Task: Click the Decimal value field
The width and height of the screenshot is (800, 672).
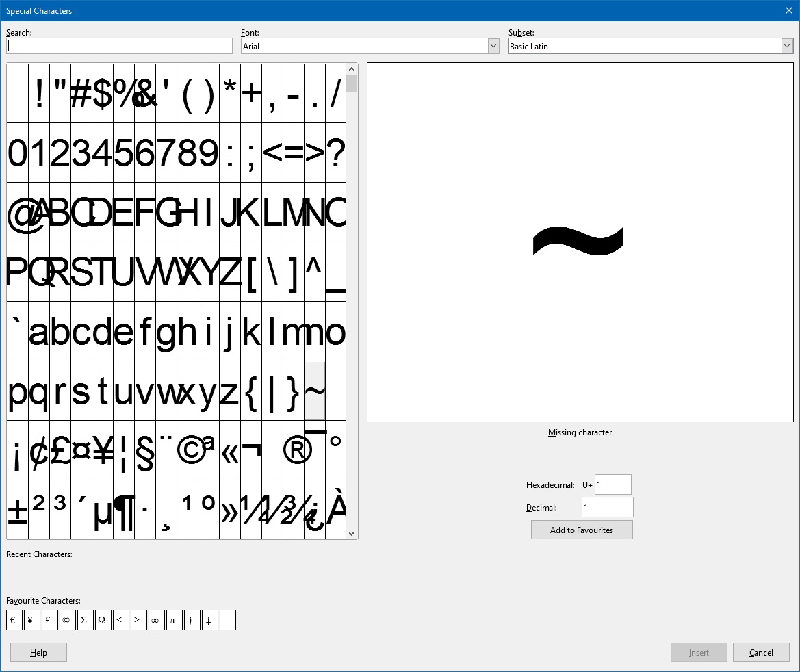Action: tap(607, 506)
